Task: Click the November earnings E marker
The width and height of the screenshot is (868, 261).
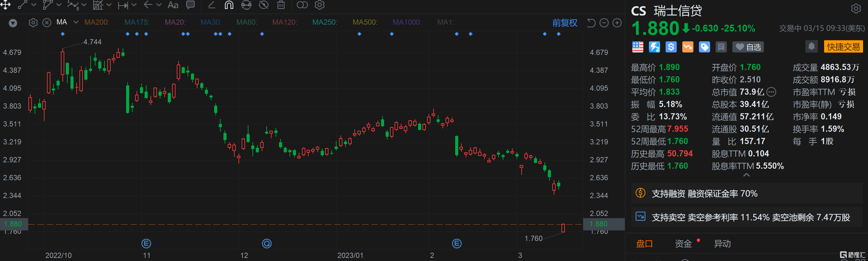Action: coord(146,243)
